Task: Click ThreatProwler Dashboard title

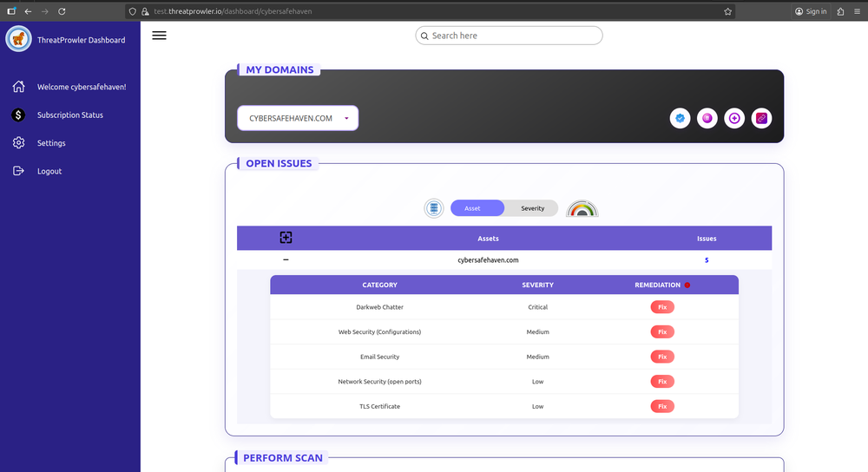Action: click(x=81, y=40)
